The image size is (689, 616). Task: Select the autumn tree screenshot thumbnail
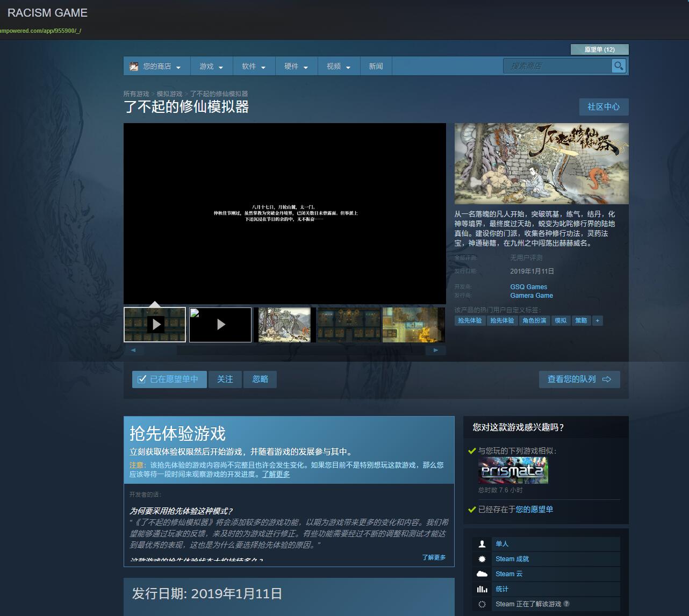(x=413, y=325)
